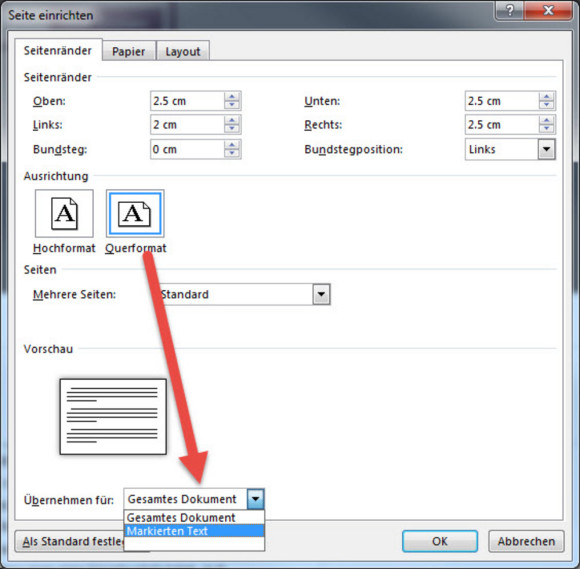Select the Hochformat portrait orientation icon
Screen dimensions: 580x569
(x=64, y=213)
